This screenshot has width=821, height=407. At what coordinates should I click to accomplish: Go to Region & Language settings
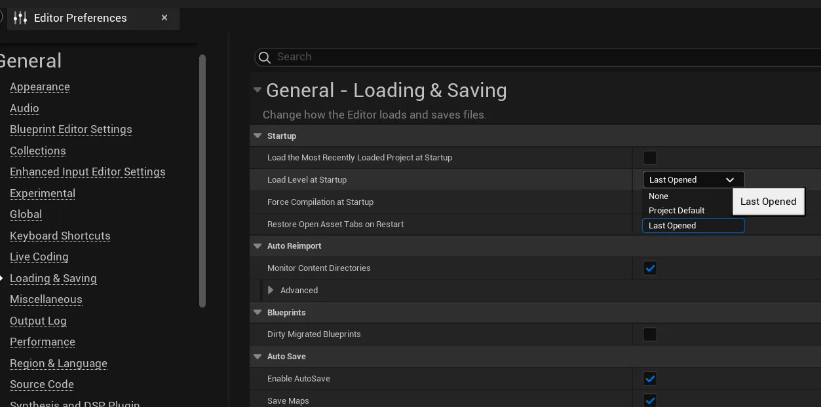tap(58, 363)
